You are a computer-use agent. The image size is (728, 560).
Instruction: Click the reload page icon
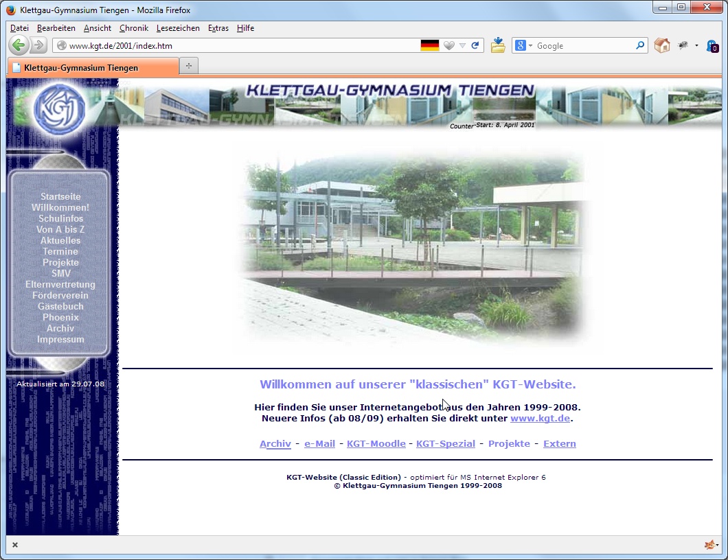point(475,45)
